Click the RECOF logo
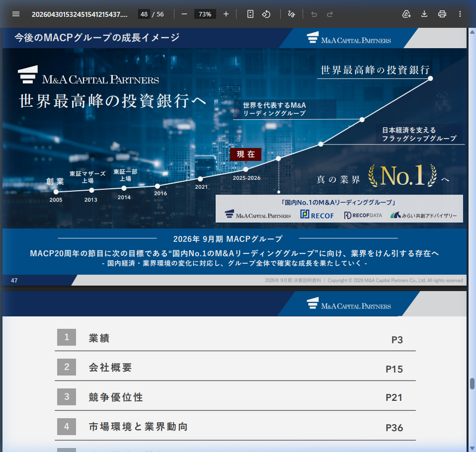Viewport: 476px width, 452px height. [317, 215]
